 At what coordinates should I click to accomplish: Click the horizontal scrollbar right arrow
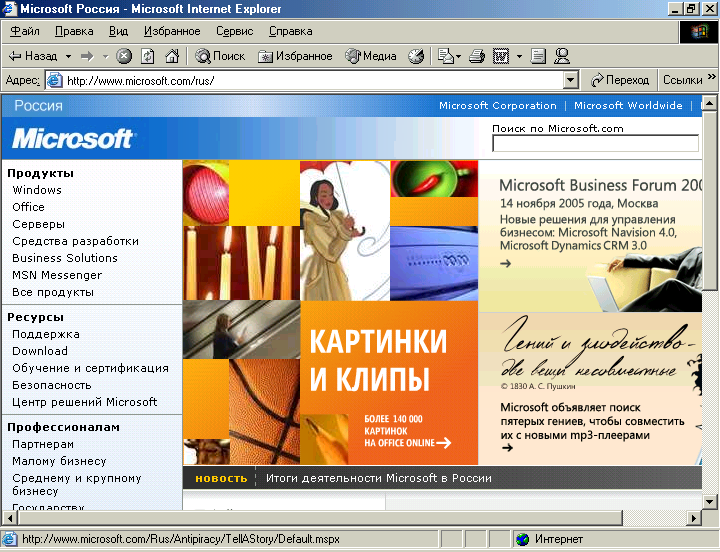[694, 518]
